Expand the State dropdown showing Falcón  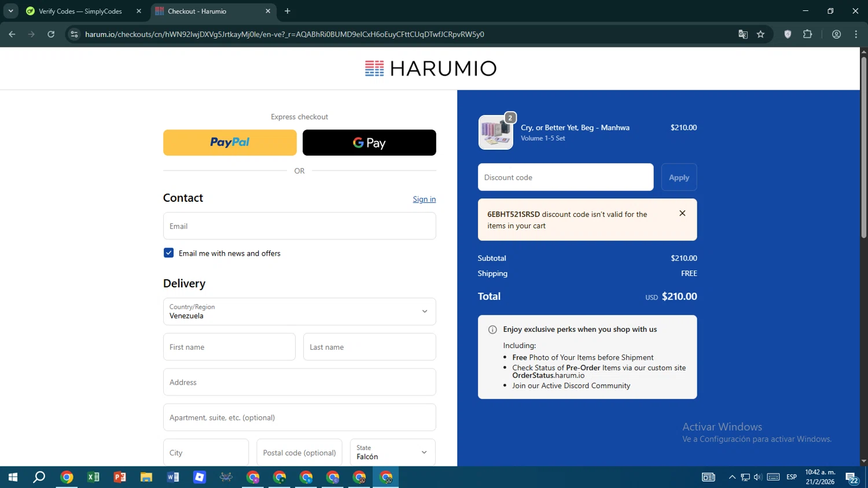(x=392, y=452)
